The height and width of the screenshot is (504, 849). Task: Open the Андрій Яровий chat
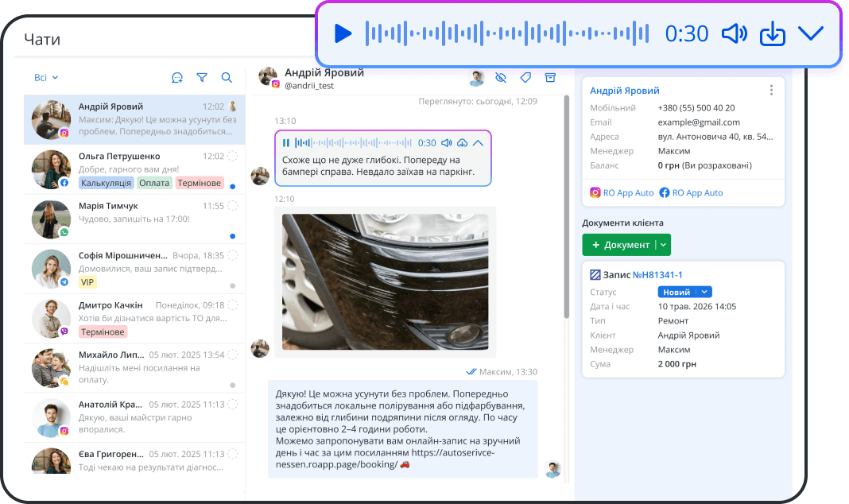pyautogui.click(x=134, y=119)
